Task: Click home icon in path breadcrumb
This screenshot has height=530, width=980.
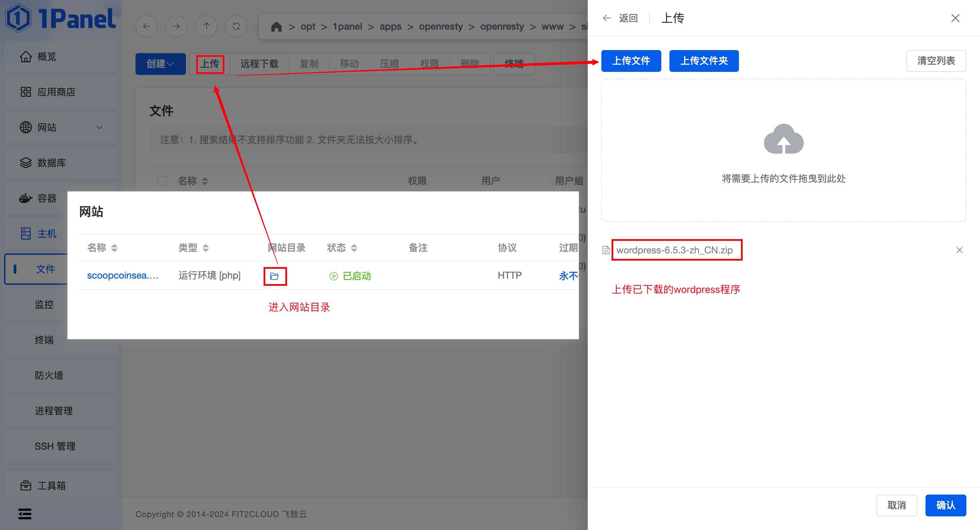Action: [276, 27]
